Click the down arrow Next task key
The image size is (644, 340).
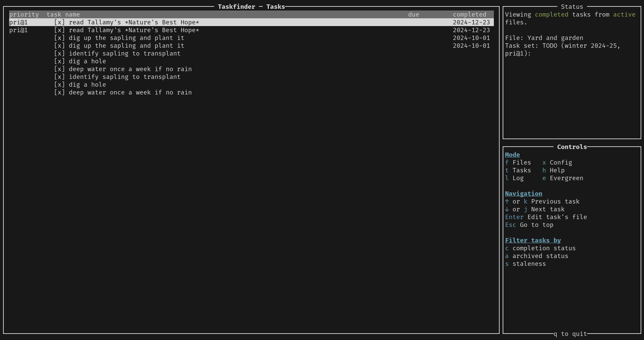pyautogui.click(x=507, y=209)
